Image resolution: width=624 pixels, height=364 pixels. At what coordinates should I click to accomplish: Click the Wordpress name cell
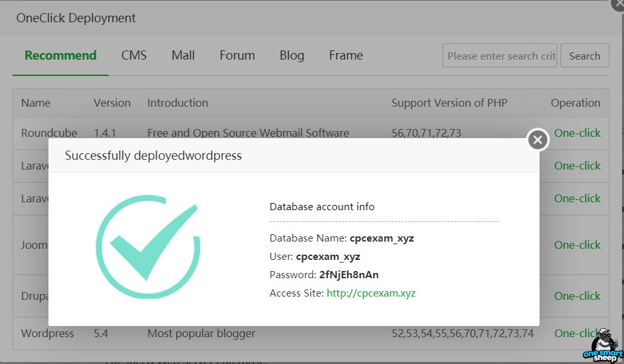click(x=47, y=333)
